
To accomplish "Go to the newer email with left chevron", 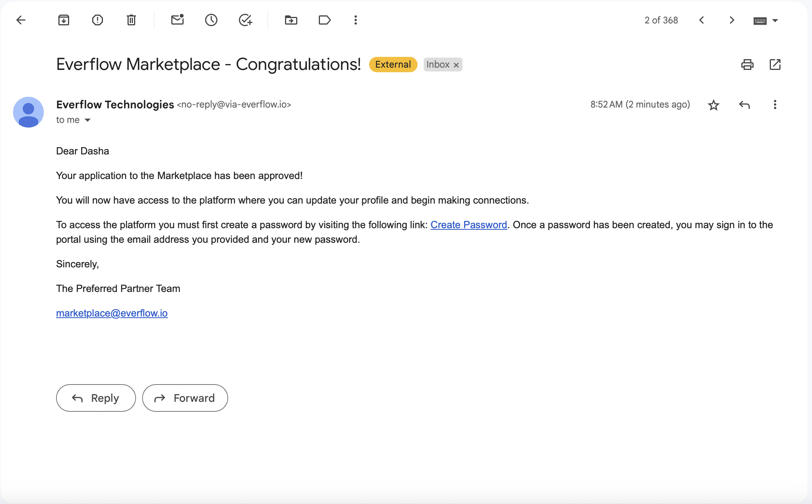I will click(x=701, y=20).
